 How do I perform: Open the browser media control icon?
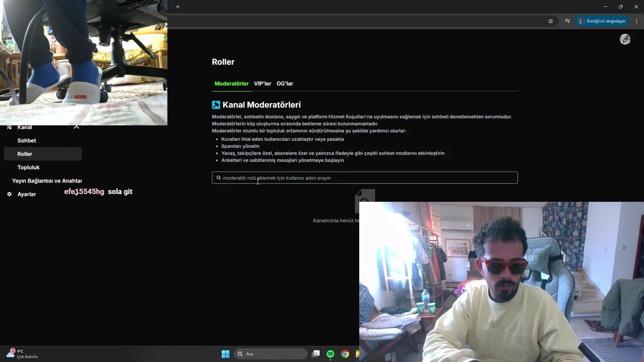[x=567, y=21]
